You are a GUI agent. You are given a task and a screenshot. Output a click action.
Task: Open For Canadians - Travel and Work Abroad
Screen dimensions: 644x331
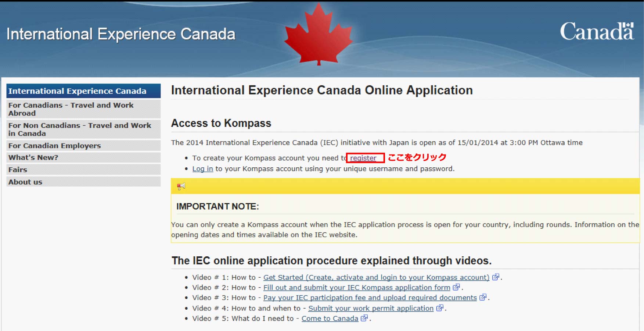click(83, 109)
